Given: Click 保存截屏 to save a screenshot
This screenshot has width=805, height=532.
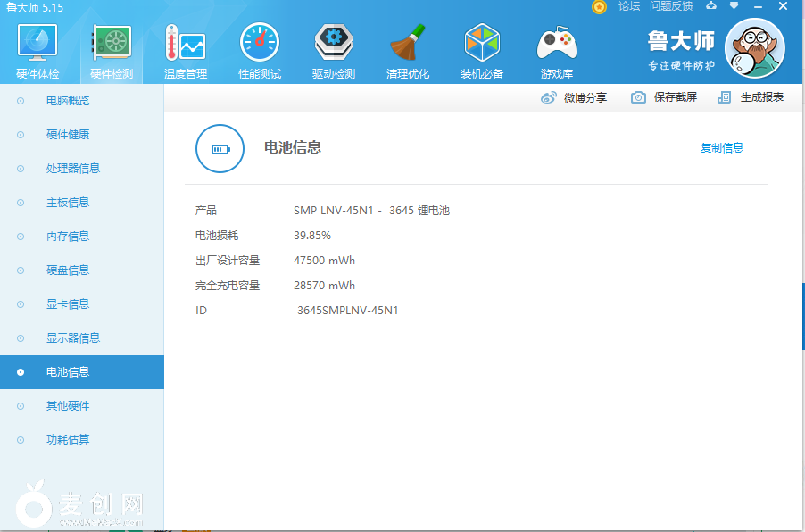Looking at the screenshot, I should pos(664,97).
